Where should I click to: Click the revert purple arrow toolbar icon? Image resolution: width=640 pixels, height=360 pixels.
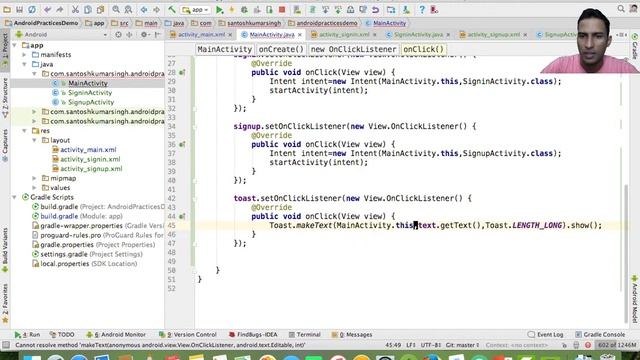[375, 9]
